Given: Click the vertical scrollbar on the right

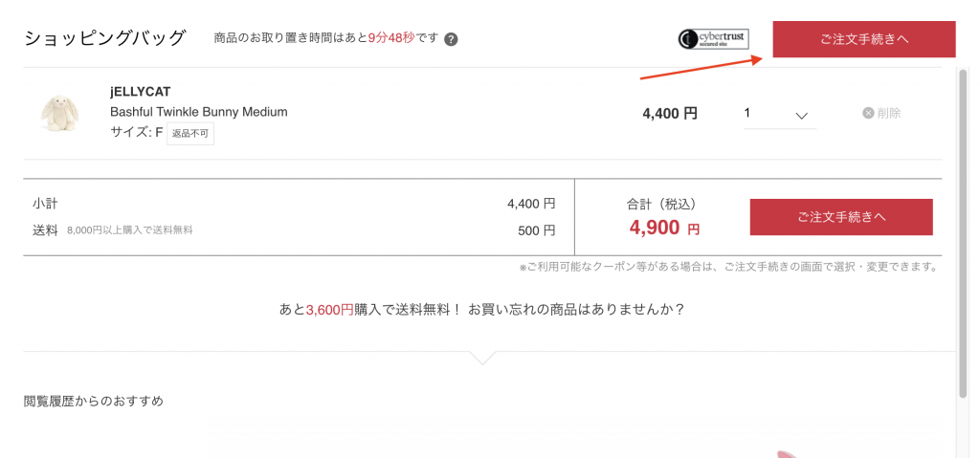Looking at the screenshot, I should pos(962,229).
